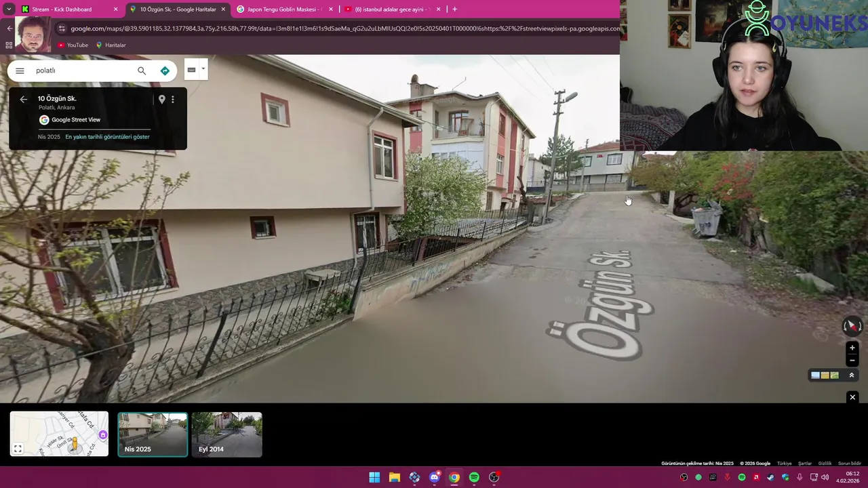Switch to Japon Tengu Goblin Maskesi tab
This screenshot has width=868, height=488.
[285, 9]
